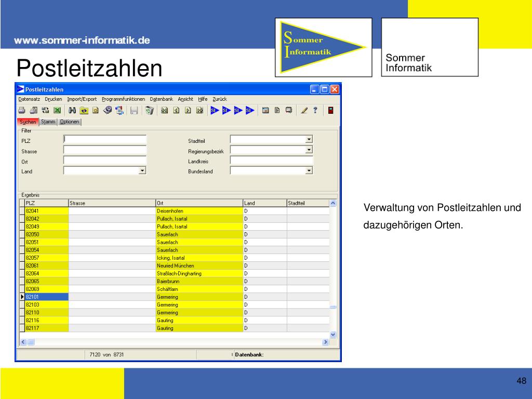Select the Straßlach-Dingharting cell
Image resolution: width=532 pixels, height=399 pixels.
point(199,273)
